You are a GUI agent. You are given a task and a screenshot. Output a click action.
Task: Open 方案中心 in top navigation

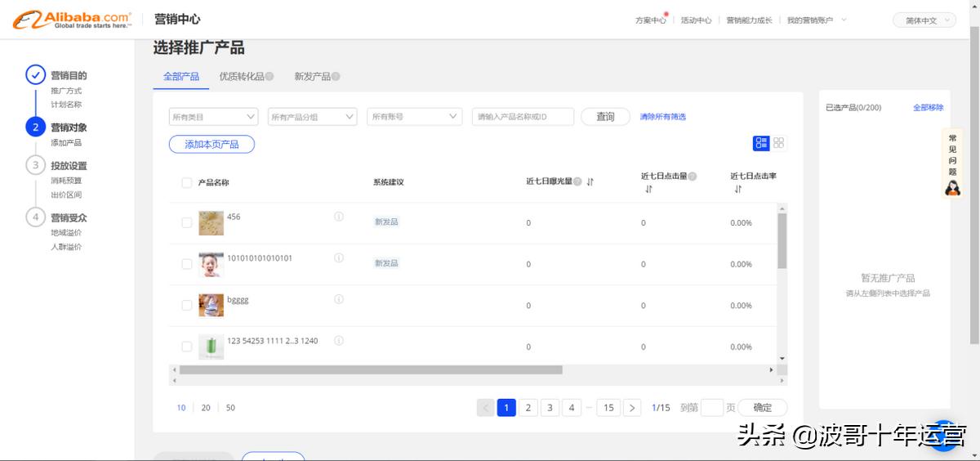[x=651, y=20]
